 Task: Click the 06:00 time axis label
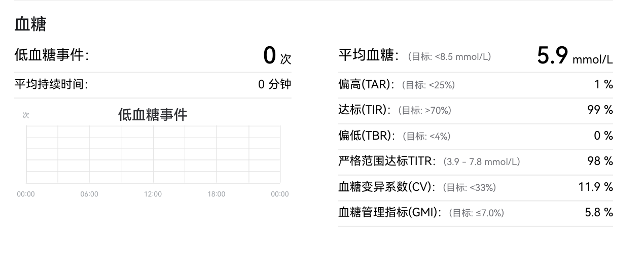point(89,194)
